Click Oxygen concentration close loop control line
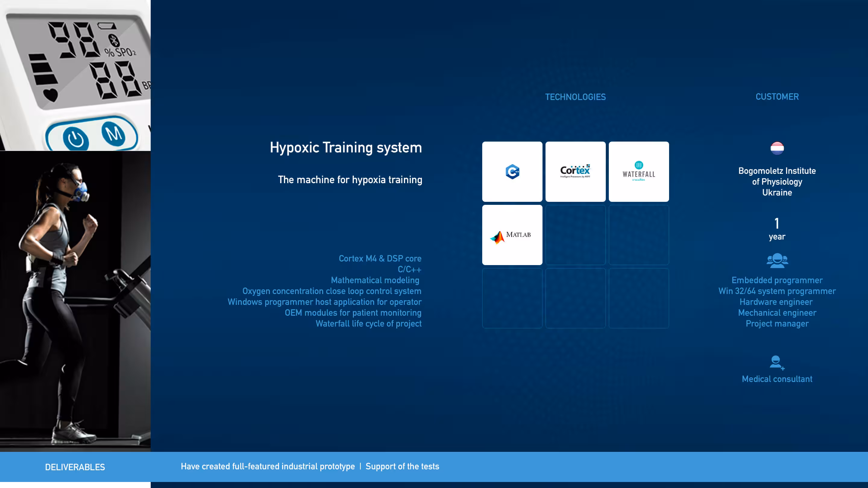Viewport: 868px width, 488px height. (x=332, y=291)
